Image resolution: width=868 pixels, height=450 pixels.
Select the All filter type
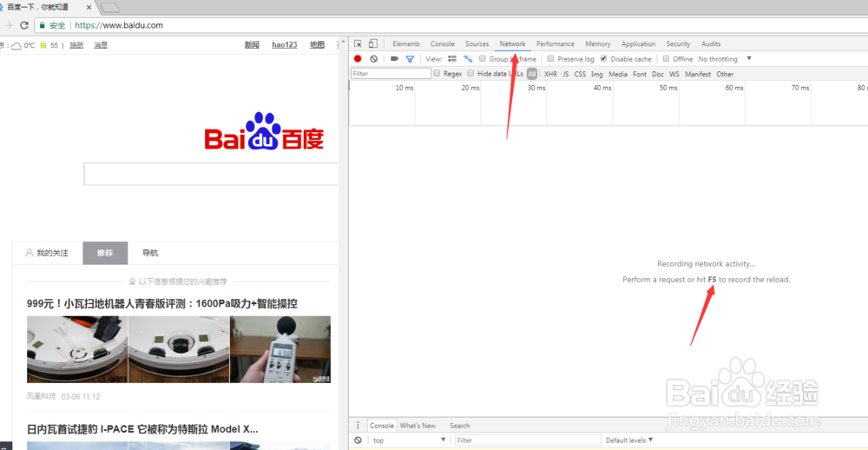pyautogui.click(x=532, y=74)
